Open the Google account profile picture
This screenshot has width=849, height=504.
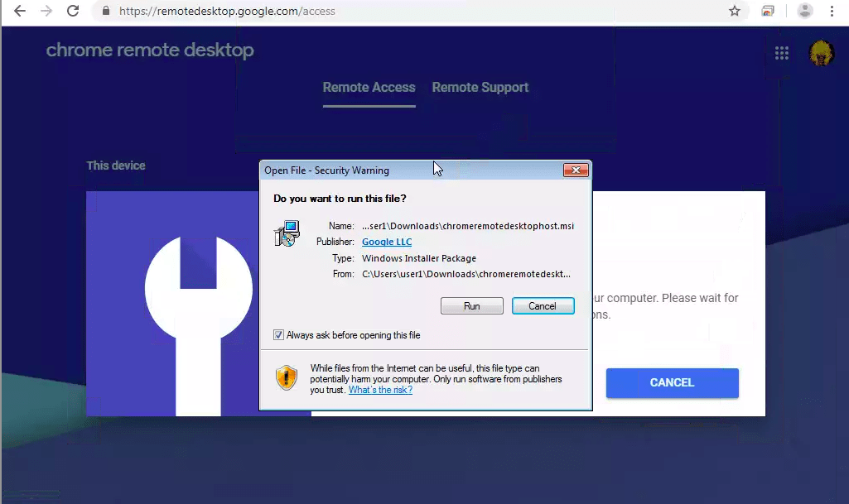click(822, 53)
